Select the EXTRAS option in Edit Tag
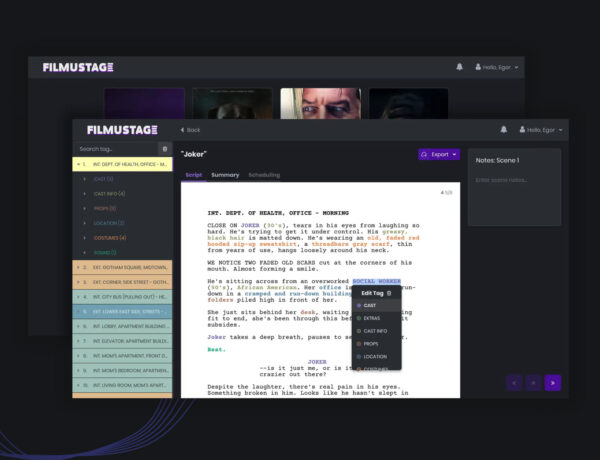Viewport: 600px width, 460px height. (370, 318)
